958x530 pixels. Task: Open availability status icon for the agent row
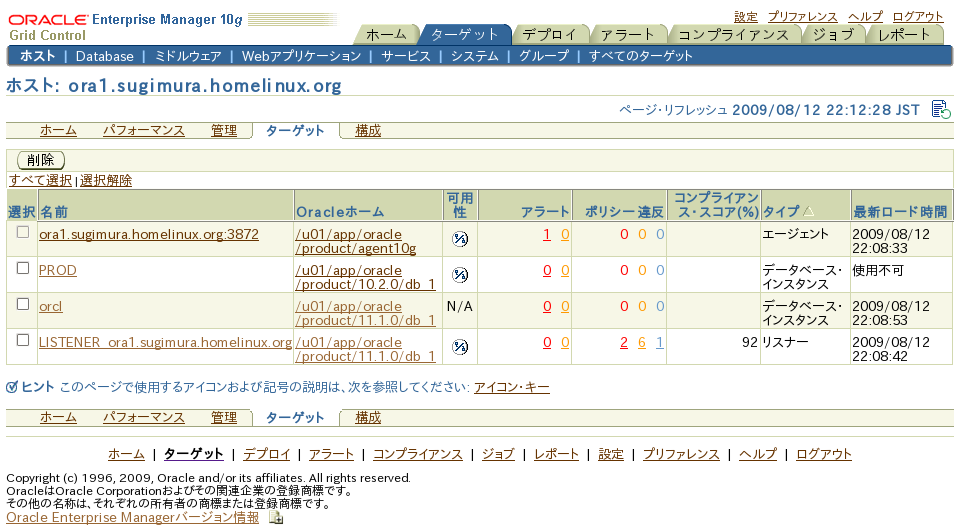(x=459, y=239)
